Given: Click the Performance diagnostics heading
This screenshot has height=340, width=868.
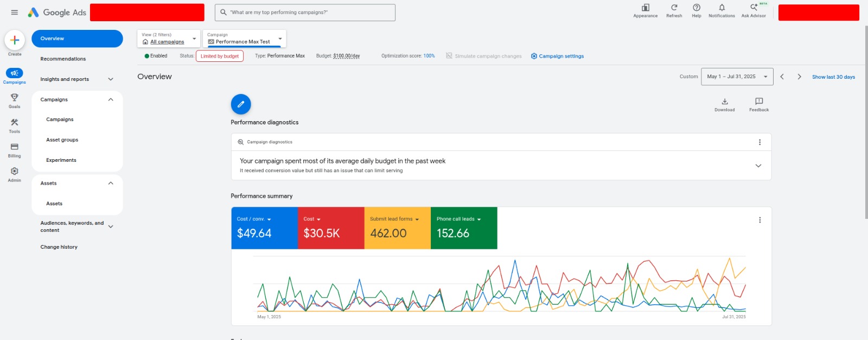Looking at the screenshot, I should [265, 123].
